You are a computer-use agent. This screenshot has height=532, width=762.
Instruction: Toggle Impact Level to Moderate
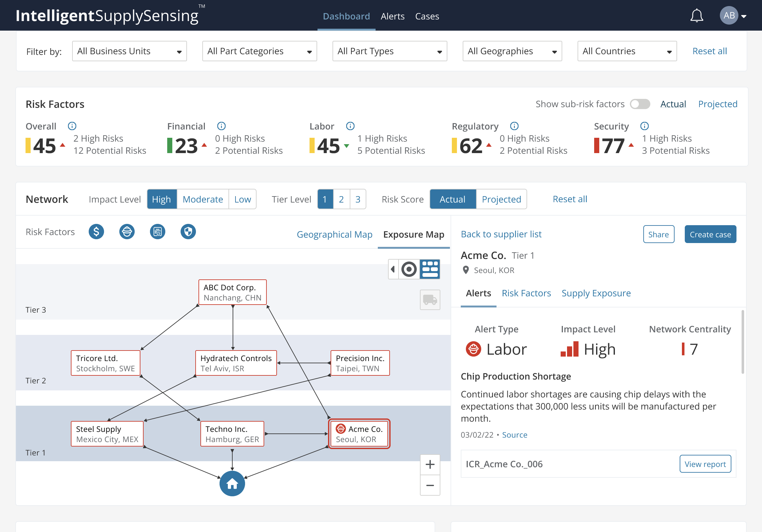(x=203, y=199)
